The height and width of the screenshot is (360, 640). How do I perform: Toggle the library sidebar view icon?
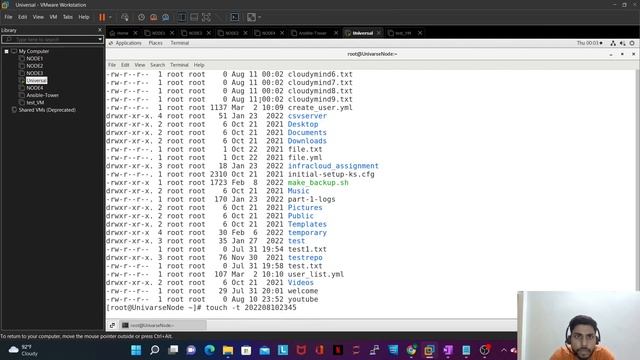point(182,17)
